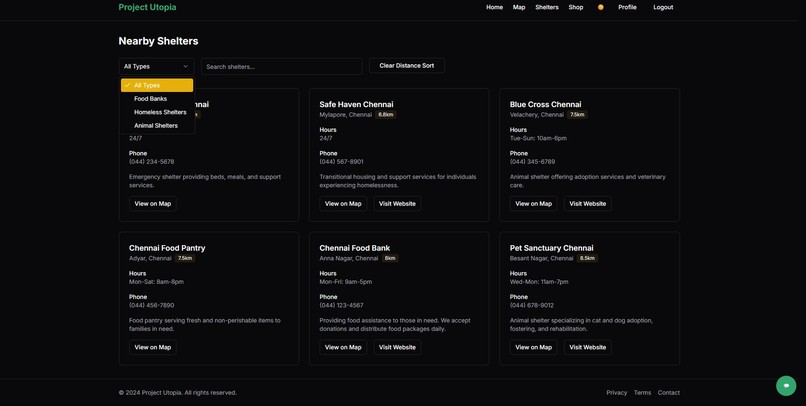This screenshot has height=406, width=806.
Task: Click the Project Utopia logo
Action: pos(147,7)
